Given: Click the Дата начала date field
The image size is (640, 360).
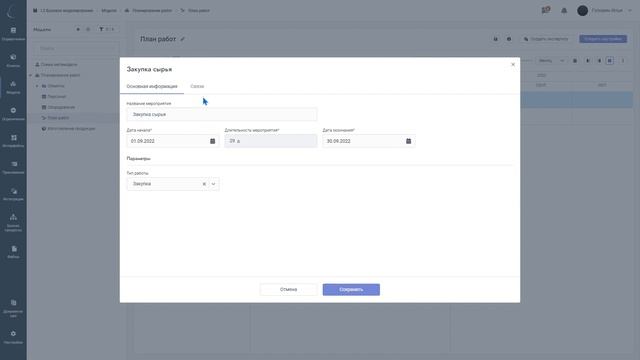Looking at the screenshot, I should coord(173,141).
